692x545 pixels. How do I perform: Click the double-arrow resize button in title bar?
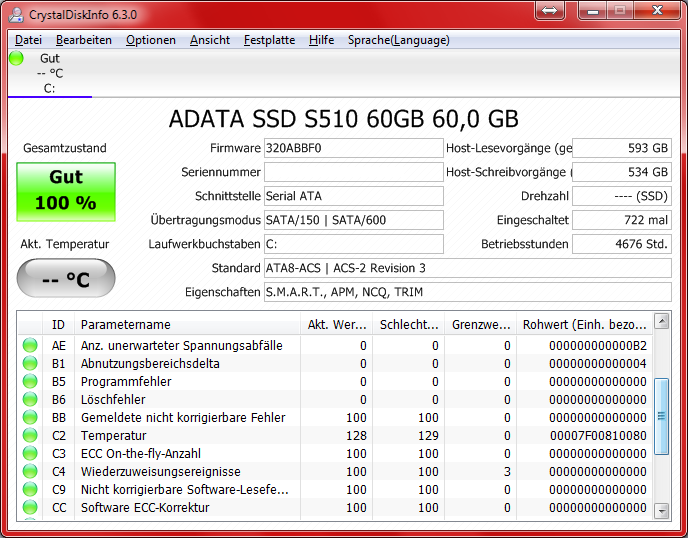pos(549,10)
